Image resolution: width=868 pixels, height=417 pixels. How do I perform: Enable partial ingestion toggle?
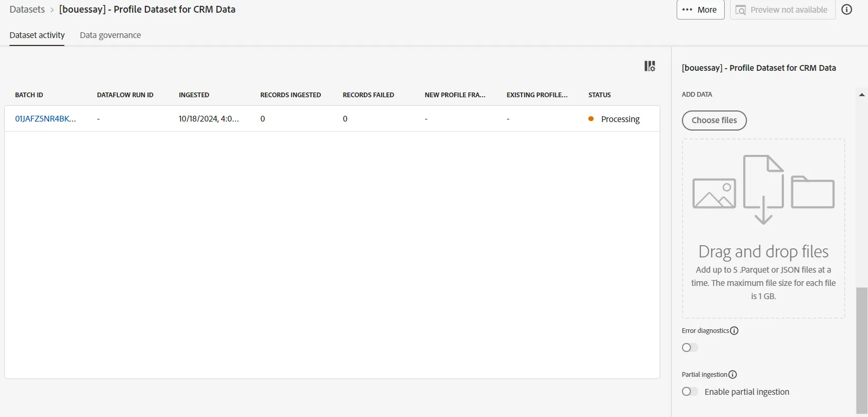pos(690,392)
